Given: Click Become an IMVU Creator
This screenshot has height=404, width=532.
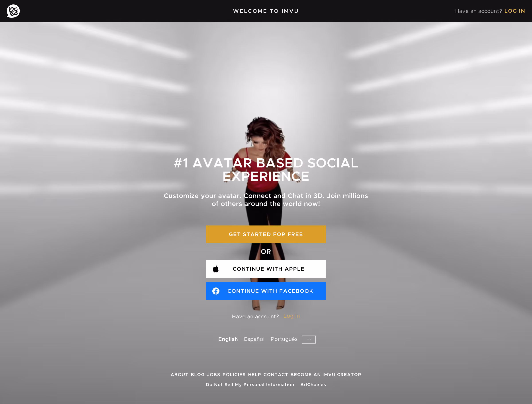Looking at the screenshot, I should pos(326,375).
